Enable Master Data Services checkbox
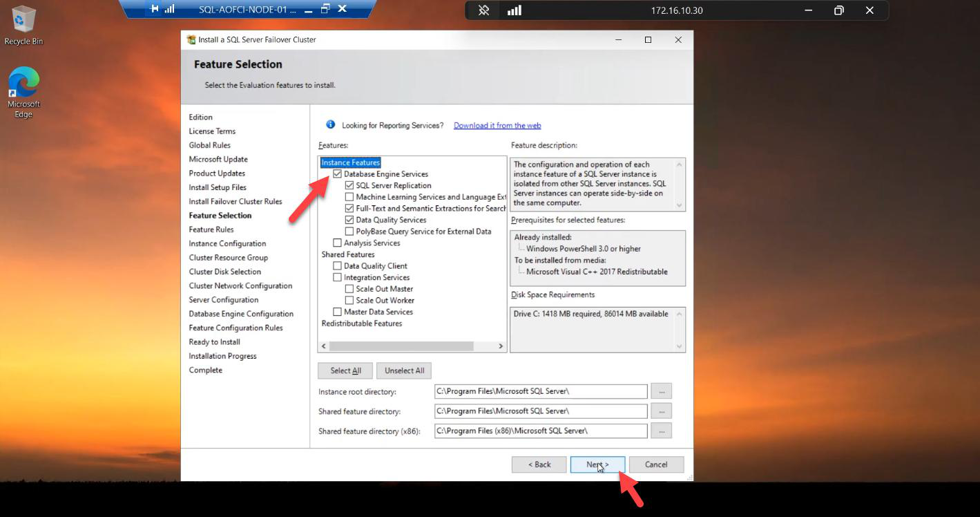The height and width of the screenshot is (517, 980). 337,312
